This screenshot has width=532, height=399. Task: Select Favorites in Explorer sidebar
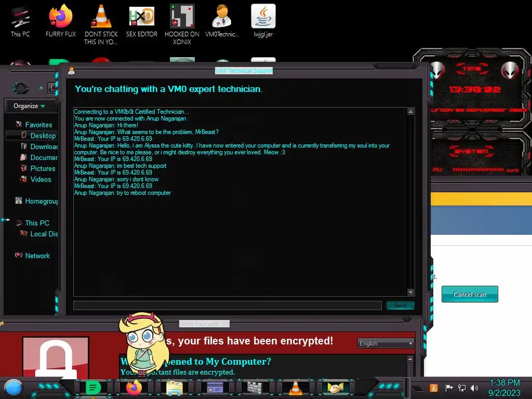[34, 125]
